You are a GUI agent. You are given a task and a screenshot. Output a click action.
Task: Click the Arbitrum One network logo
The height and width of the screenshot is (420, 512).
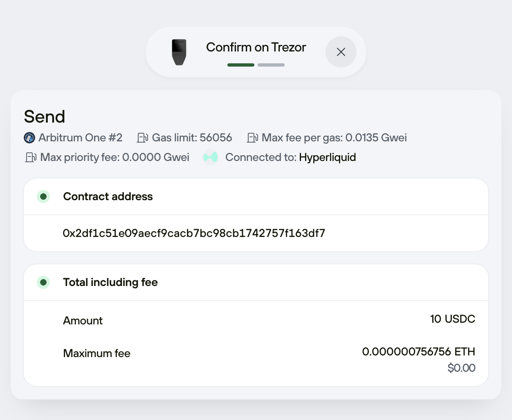[29, 138]
